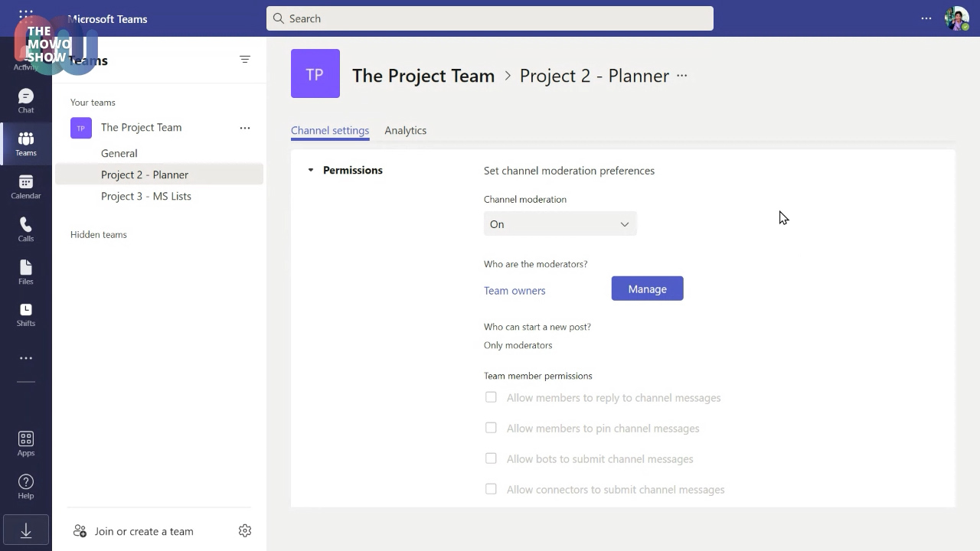Select the Channel settings tab
This screenshot has height=551, width=980.
click(x=330, y=130)
